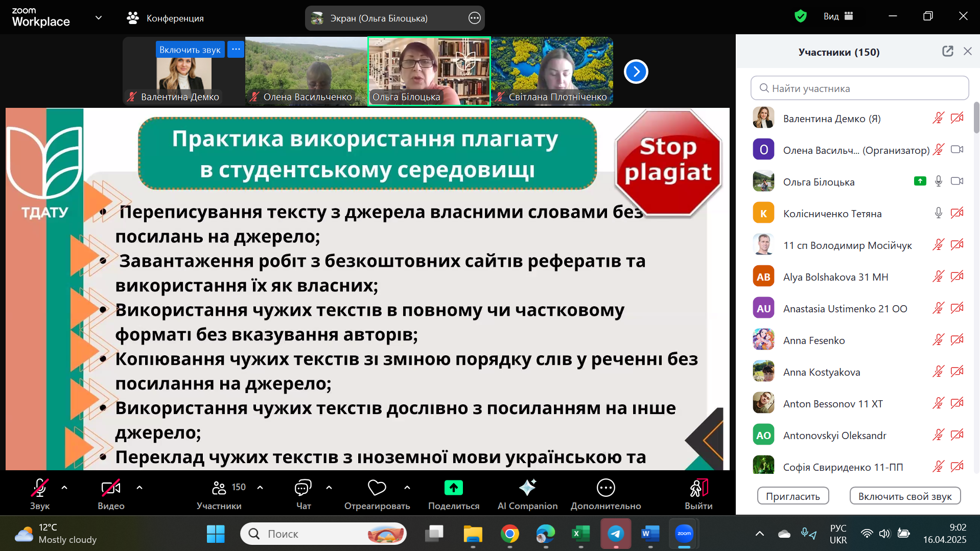This screenshot has width=980, height=551.
Task: Open the Zoom Workplace dropdown arrow
Action: (99, 18)
